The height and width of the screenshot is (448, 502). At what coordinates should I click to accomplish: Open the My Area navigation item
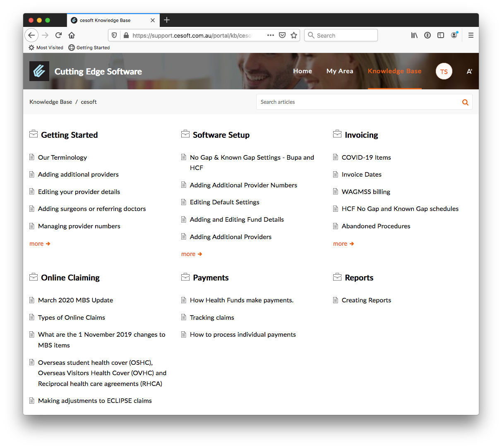(x=340, y=71)
